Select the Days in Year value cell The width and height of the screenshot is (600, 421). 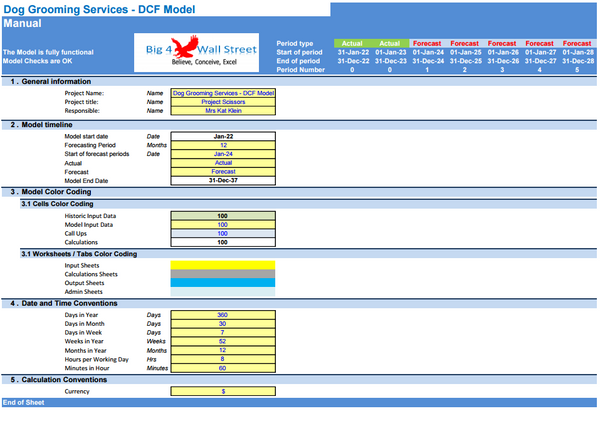coord(223,315)
